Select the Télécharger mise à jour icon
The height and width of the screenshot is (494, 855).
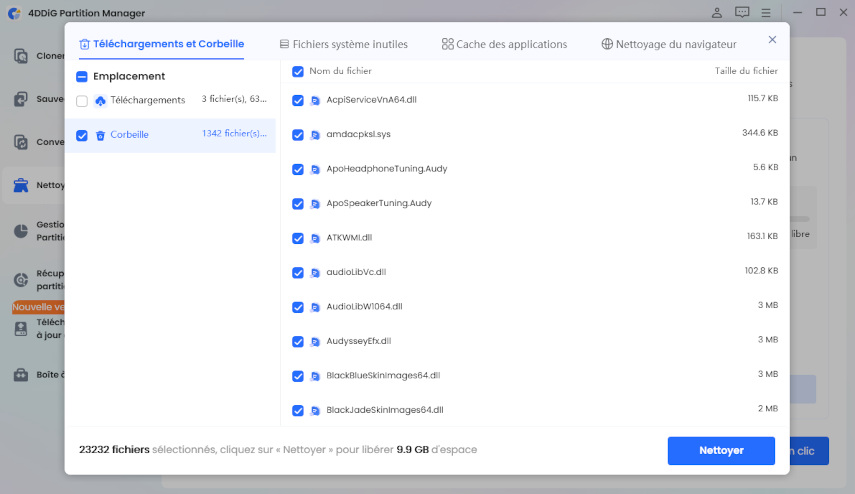click(x=21, y=328)
